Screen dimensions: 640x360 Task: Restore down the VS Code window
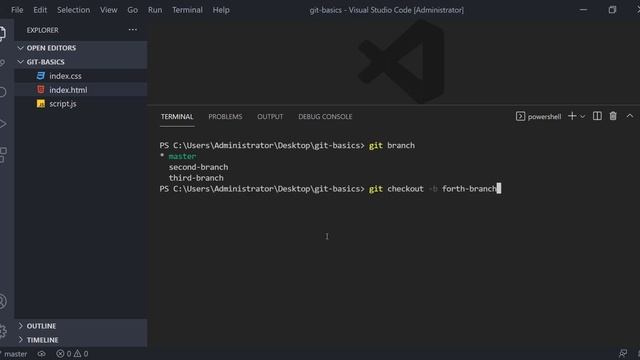pos(612,10)
